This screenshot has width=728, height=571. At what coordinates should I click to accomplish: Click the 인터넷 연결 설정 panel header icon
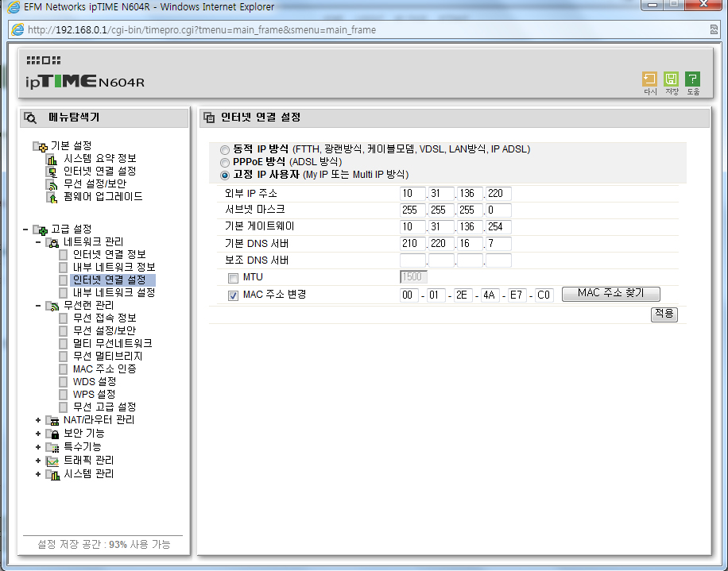point(209,118)
